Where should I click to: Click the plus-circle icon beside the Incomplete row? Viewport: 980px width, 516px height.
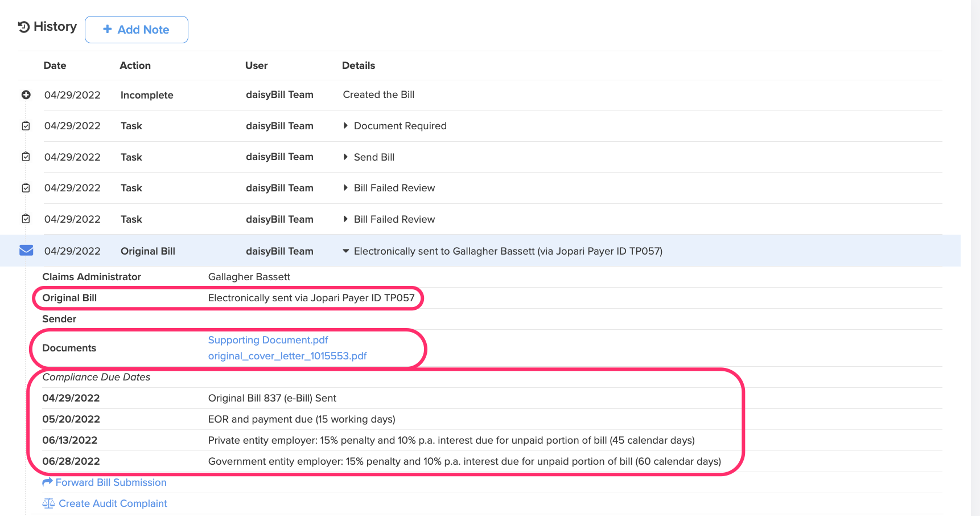26,95
